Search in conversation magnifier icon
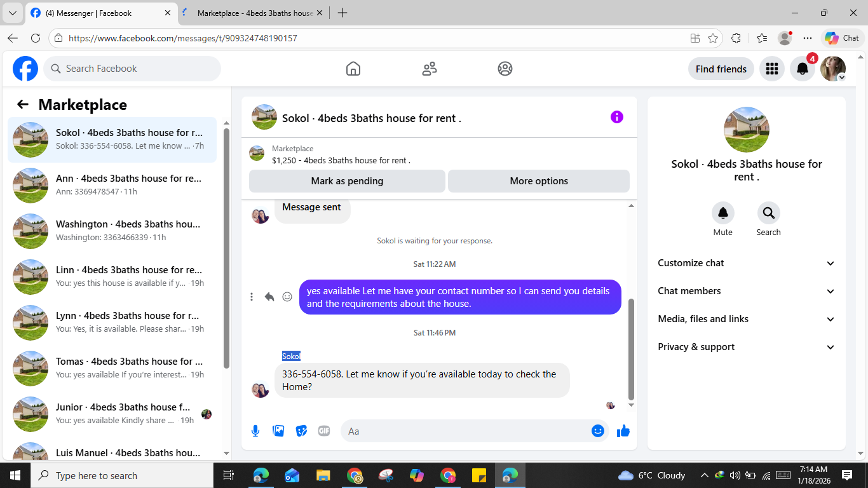This screenshot has width=868, height=488. 769,213
